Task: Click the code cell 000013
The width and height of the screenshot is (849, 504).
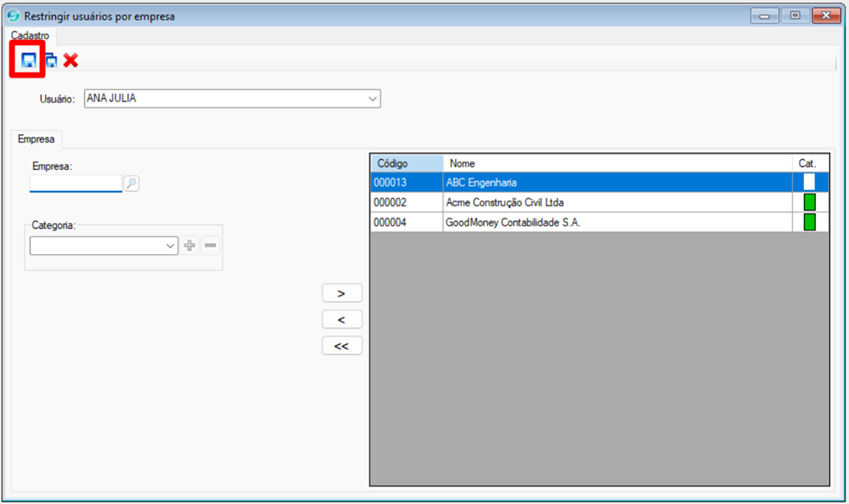Action: tap(407, 182)
